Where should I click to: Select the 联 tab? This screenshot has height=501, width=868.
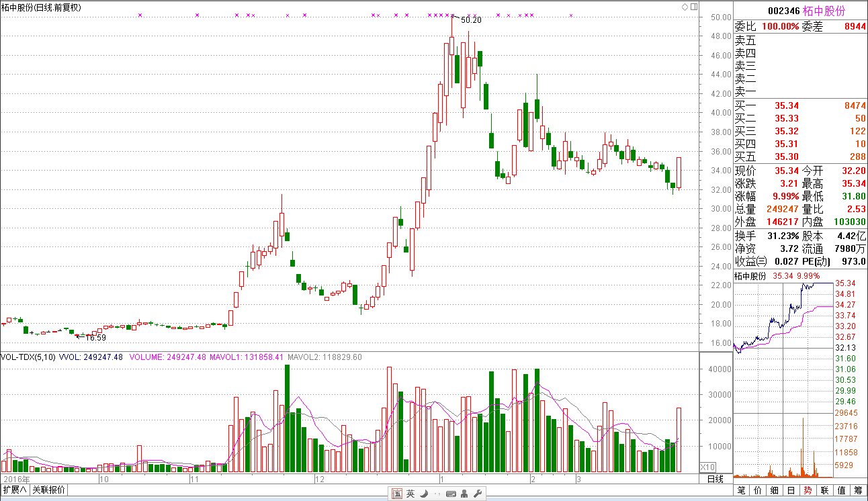click(826, 490)
